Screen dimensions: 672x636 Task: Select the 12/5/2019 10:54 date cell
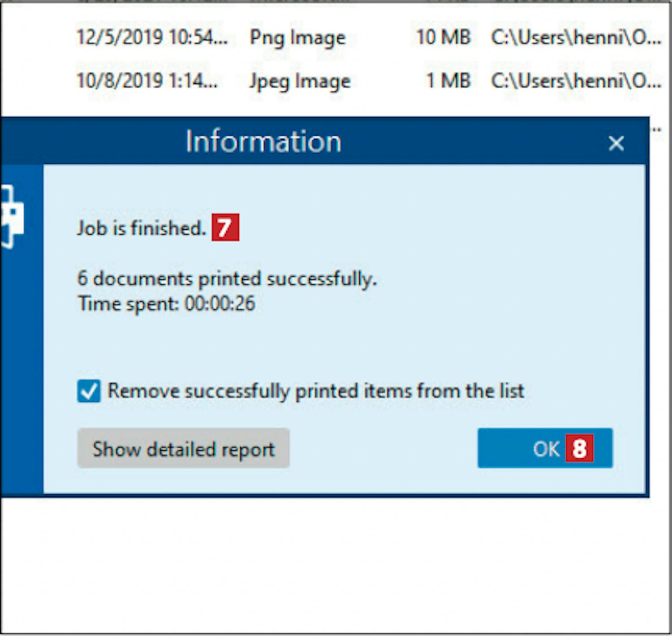click(152, 37)
